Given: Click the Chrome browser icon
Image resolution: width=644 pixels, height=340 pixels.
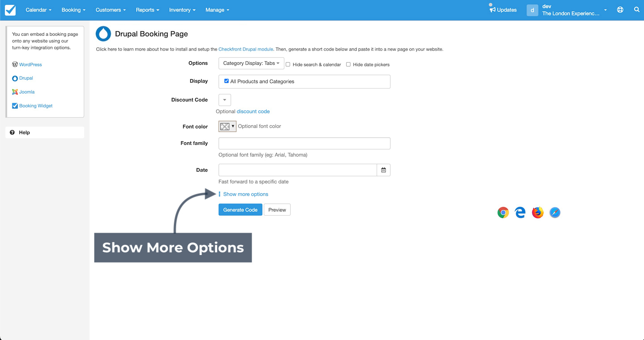Looking at the screenshot, I should click(503, 212).
